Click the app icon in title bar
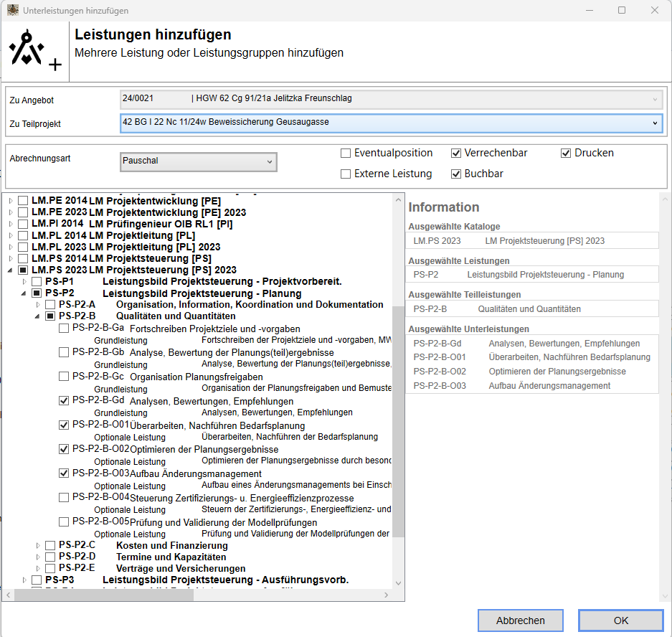Viewport: 672px width, 637px height. tap(11, 11)
